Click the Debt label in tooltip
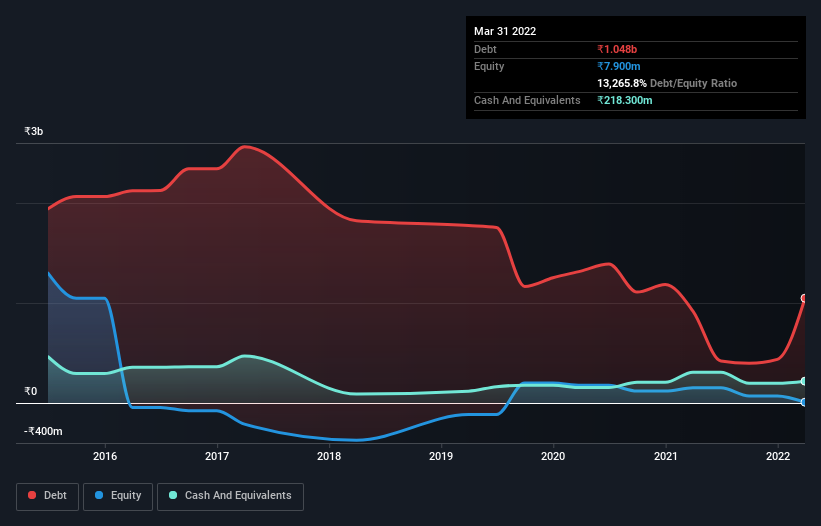Image resolution: width=821 pixels, height=526 pixels. click(x=485, y=49)
